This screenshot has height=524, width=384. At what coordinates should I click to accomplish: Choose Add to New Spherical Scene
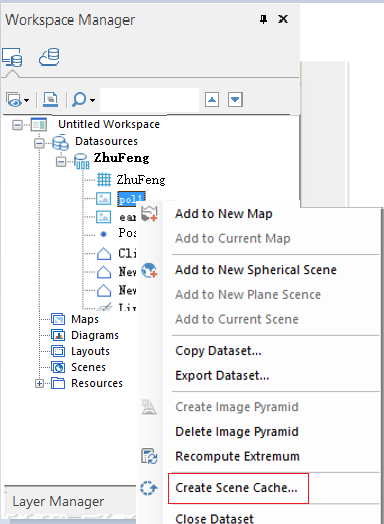click(256, 270)
